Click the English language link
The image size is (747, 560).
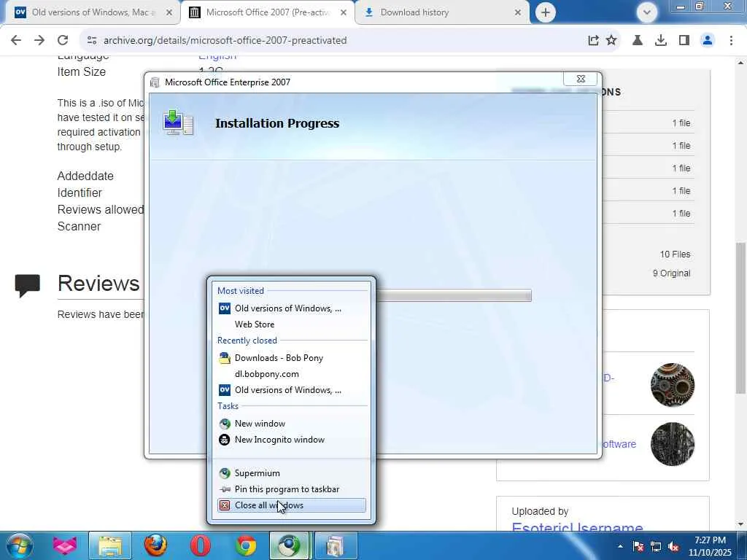217,58
